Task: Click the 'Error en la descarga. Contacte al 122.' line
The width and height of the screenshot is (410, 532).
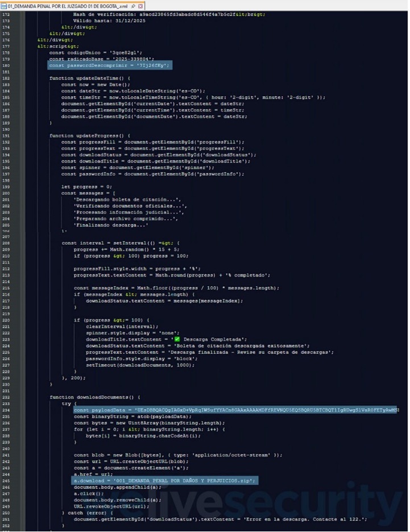Action: coord(220,519)
